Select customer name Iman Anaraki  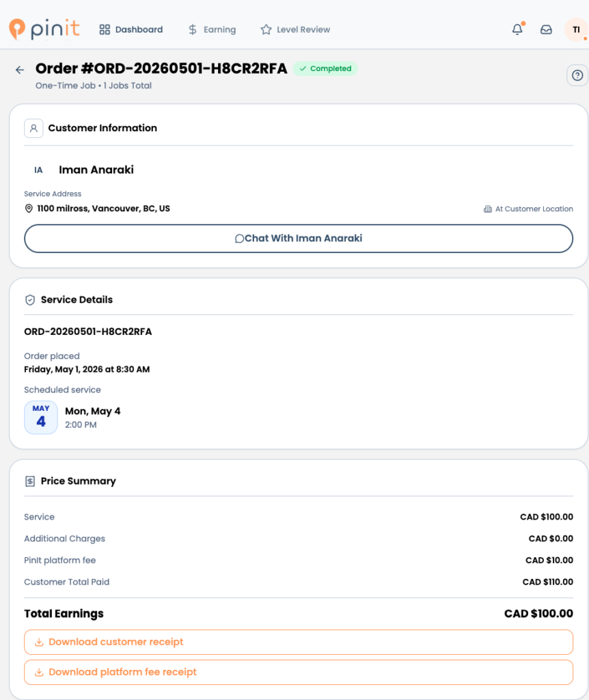pos(96,170)
